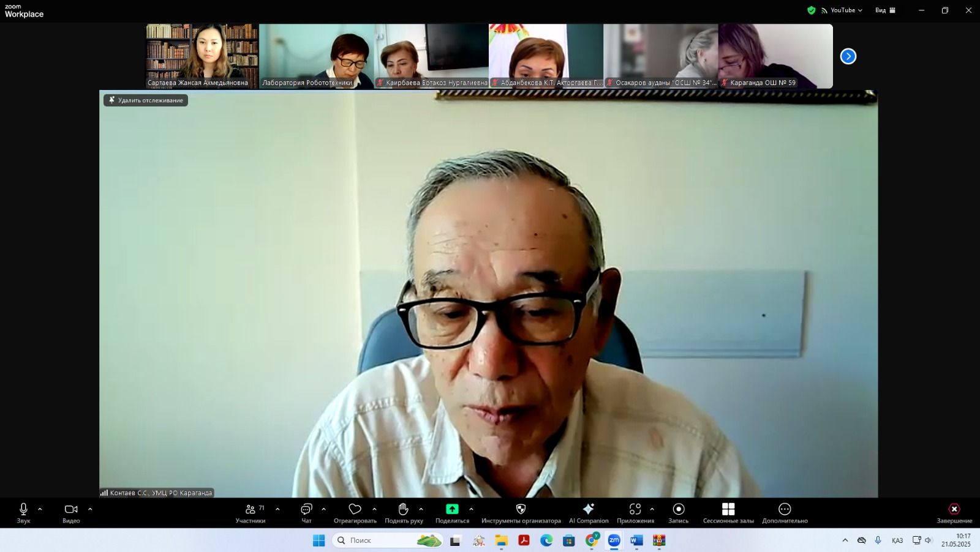Raise hand in the meeting
This screenshot has height=552, width=980.
[404, 513]
